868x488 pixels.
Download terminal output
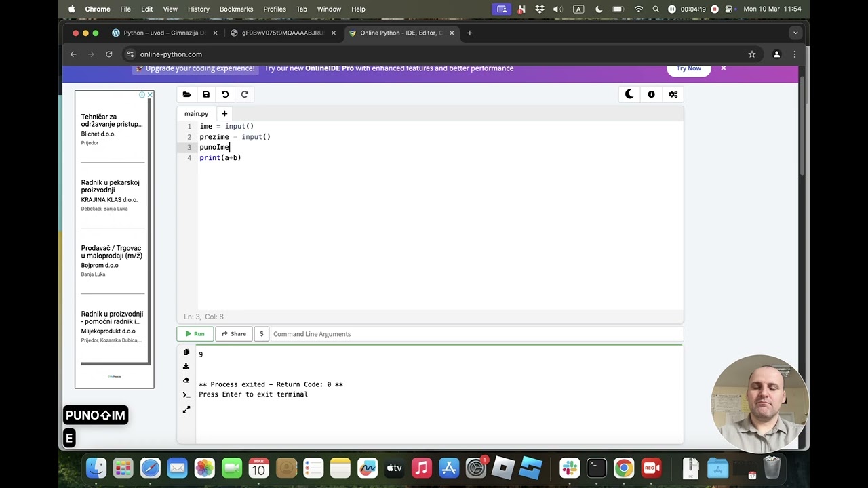point(186,366)
